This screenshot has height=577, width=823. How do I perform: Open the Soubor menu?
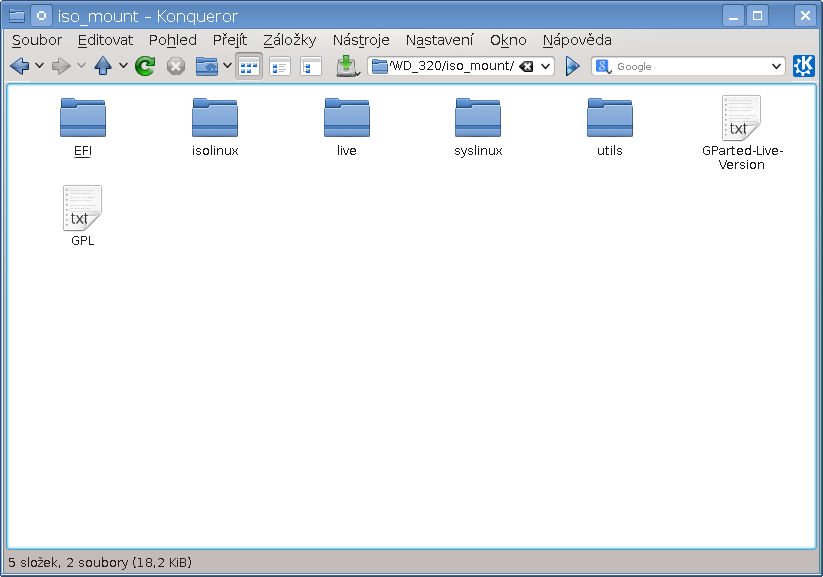coord(37,40)
